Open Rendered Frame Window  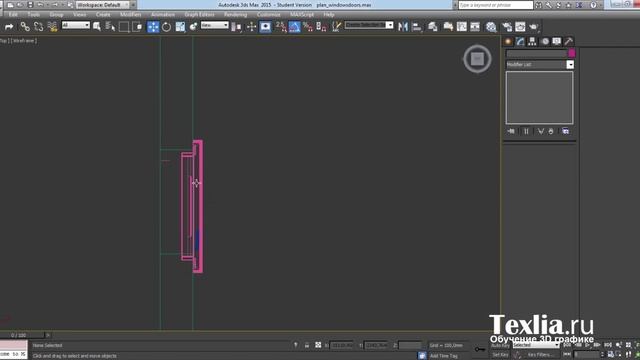tap(520, 27)
